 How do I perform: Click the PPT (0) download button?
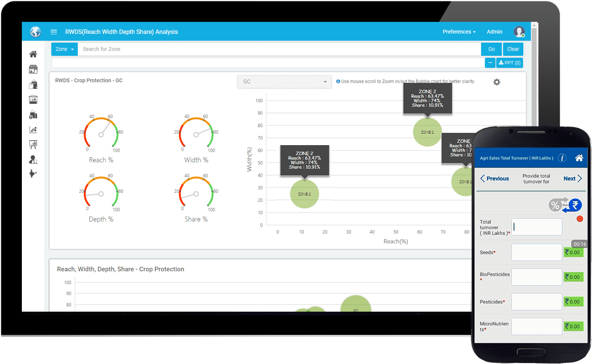(510, 63)
